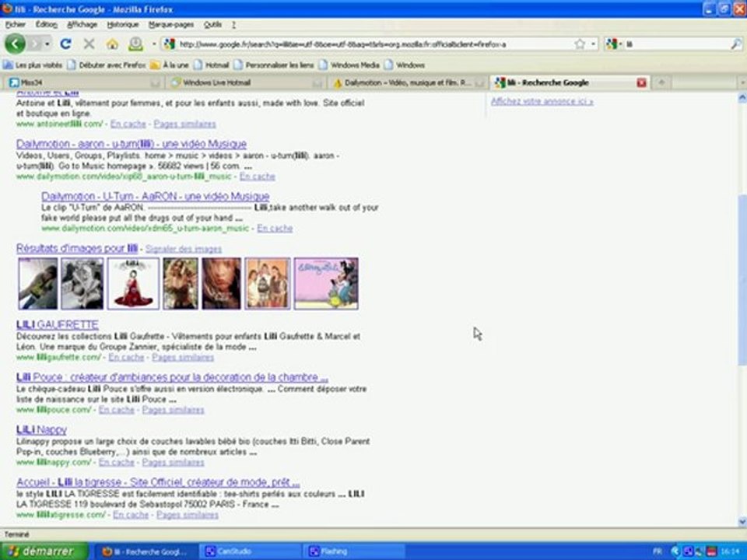This screenshot has height=560, width=747.
Task: Open Pages similaires for lilinappy.com
Action: pyautogui.click(x=173, y=462)
